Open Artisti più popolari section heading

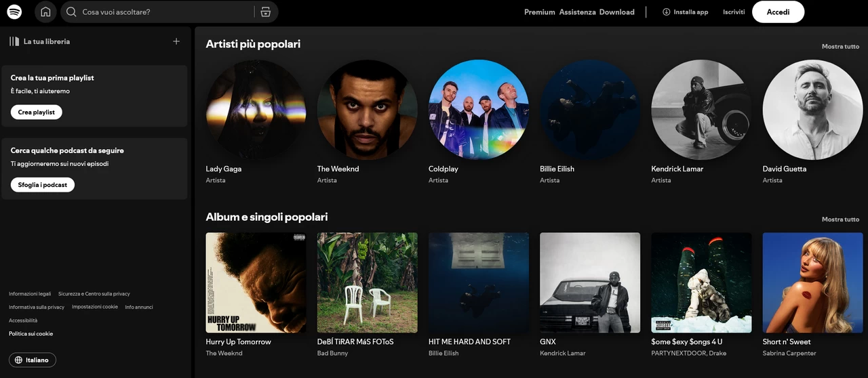click(253, 44)
